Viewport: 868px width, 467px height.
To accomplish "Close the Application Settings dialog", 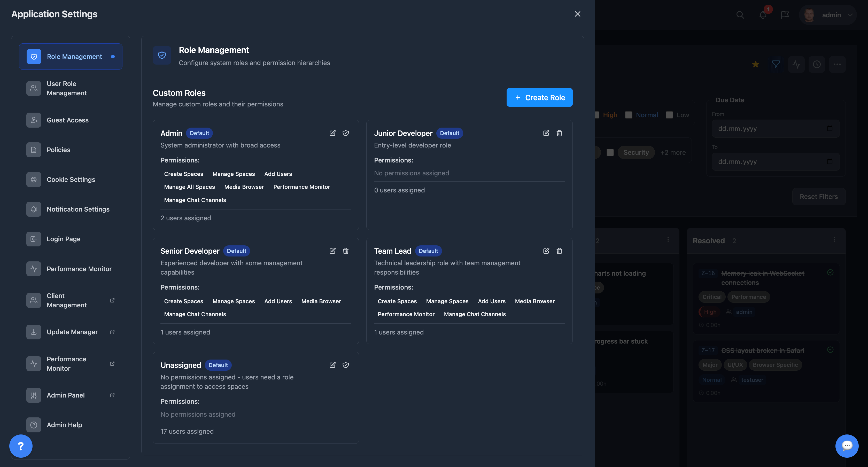I will coord(577,14).
